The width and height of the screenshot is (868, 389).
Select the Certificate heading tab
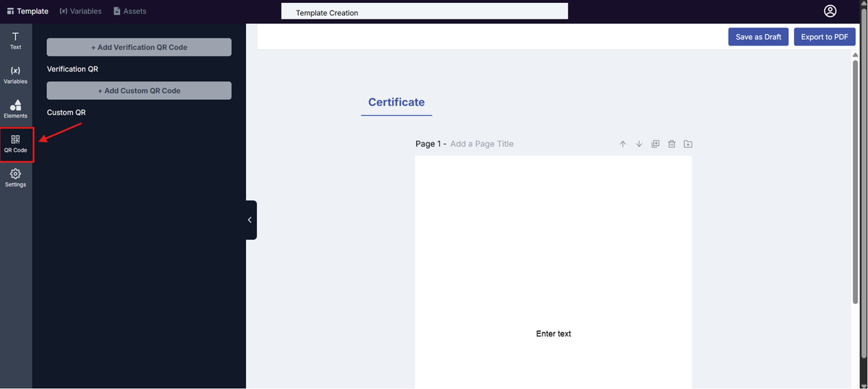point(396,103)
